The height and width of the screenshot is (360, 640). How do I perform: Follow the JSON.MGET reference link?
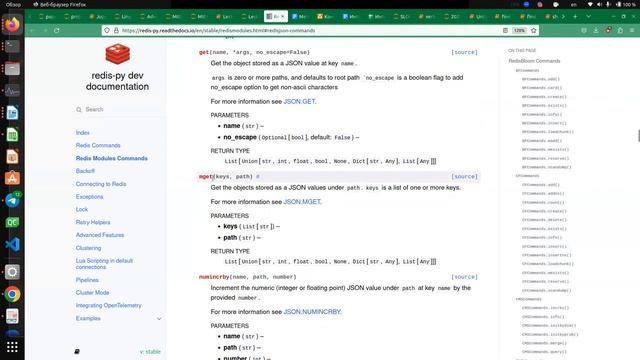pos(302,202)
